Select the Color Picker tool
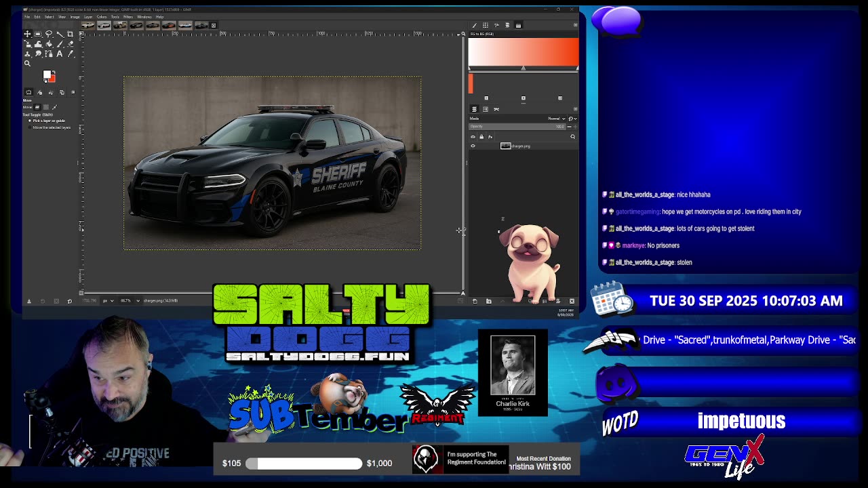 (x=71, y=54)
